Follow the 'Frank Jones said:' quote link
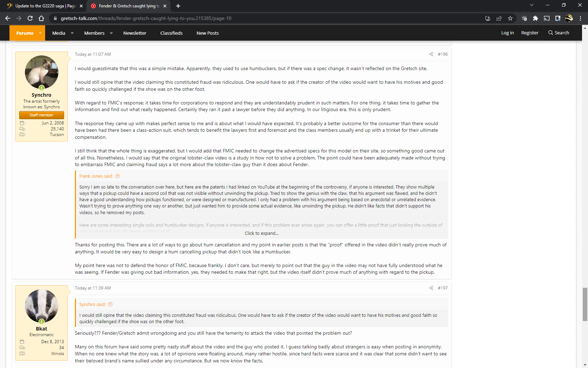 (x=96, y=176)
